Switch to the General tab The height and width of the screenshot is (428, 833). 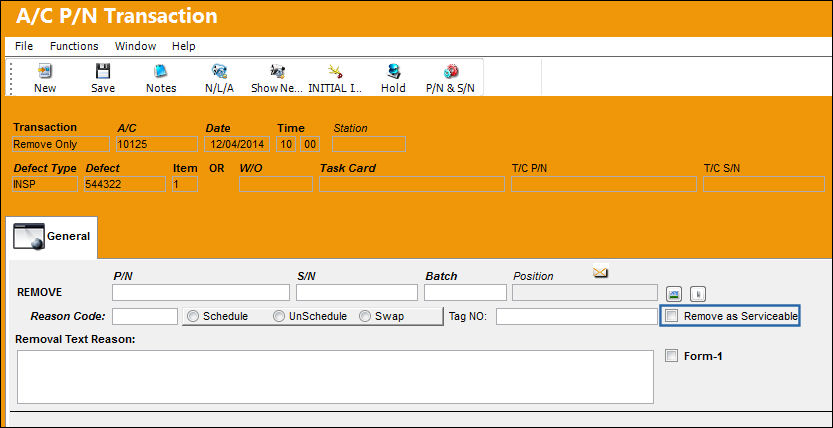[52, 237]
